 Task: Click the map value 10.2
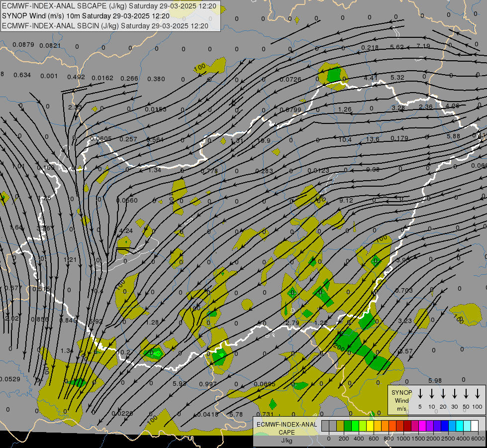(124, 352)
